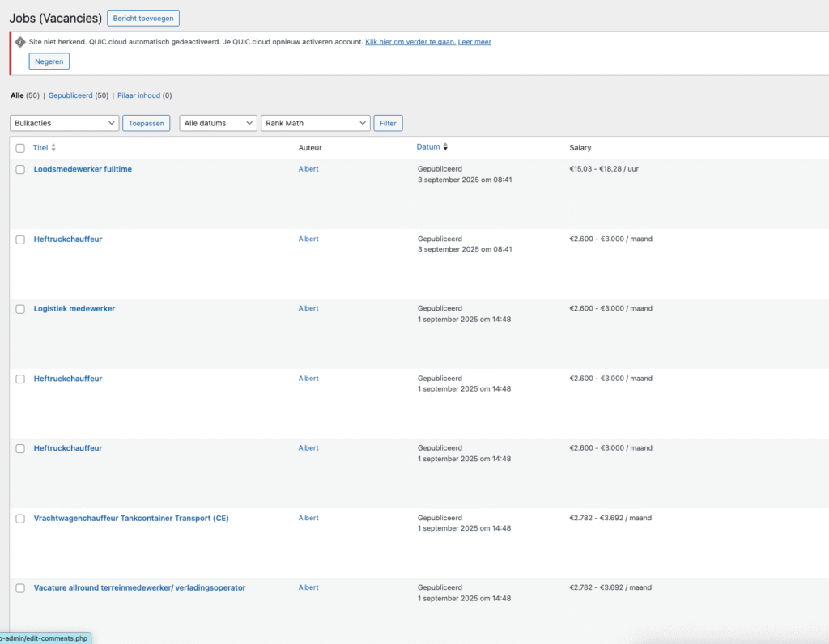Open the Loodsmedewerker fulltime job

click(x=83, y=169)
